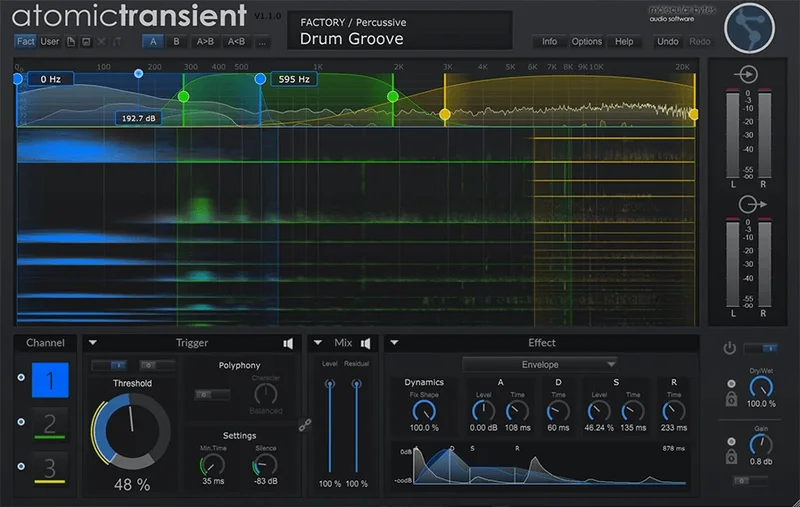Click the lock icon beside Gain
The height and width of the screenshot is (507, 800).
(731, 457)
